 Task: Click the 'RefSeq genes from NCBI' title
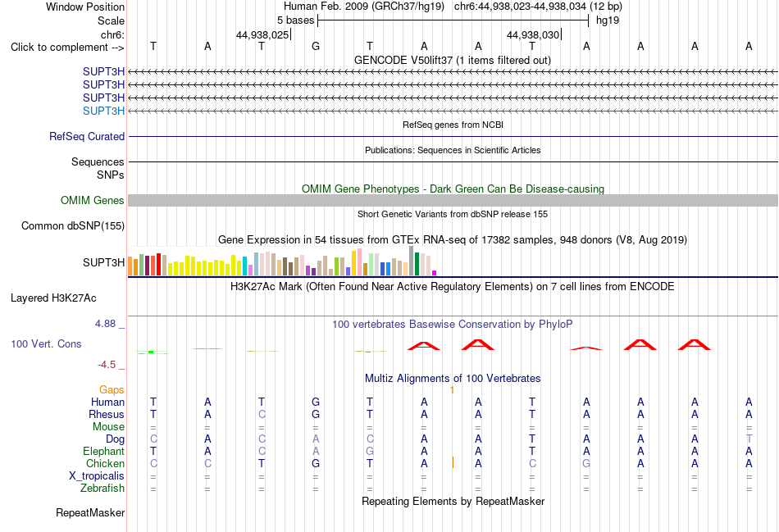[x=453, y=125]
